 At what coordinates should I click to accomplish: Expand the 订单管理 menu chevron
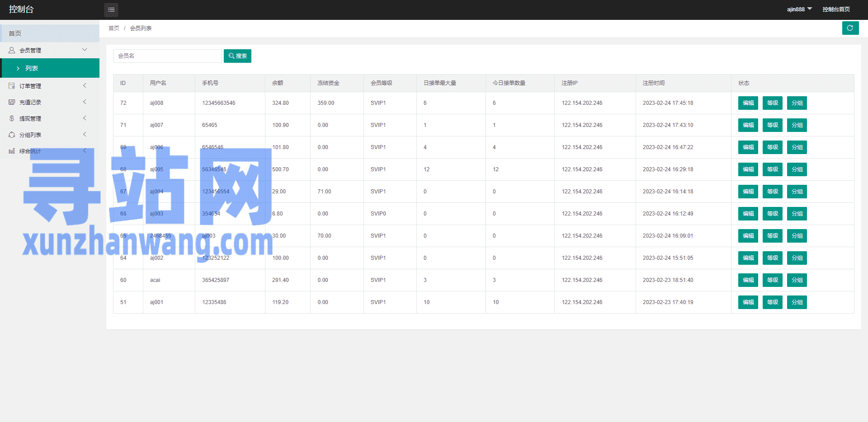tap(85, 85)
